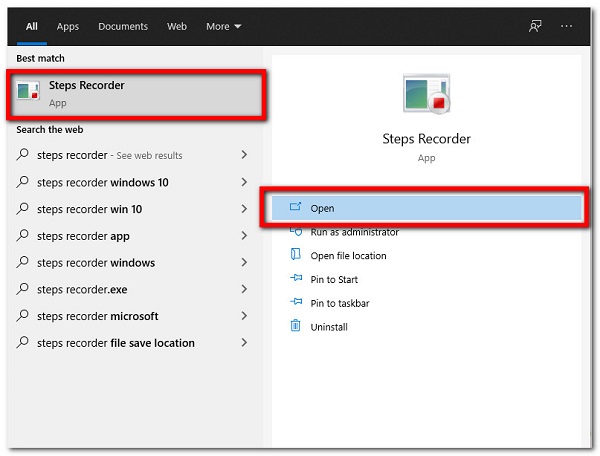The height and width of the screenshot is (456, 600).
Task: Expand arrow for 'steps recorder app'
Action: coord(244,235)
